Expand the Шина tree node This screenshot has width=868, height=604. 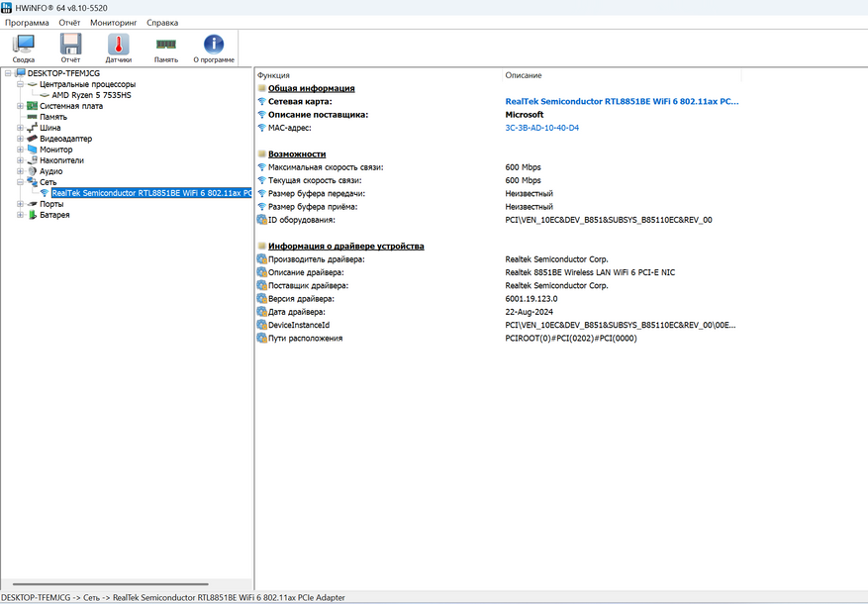20,128
